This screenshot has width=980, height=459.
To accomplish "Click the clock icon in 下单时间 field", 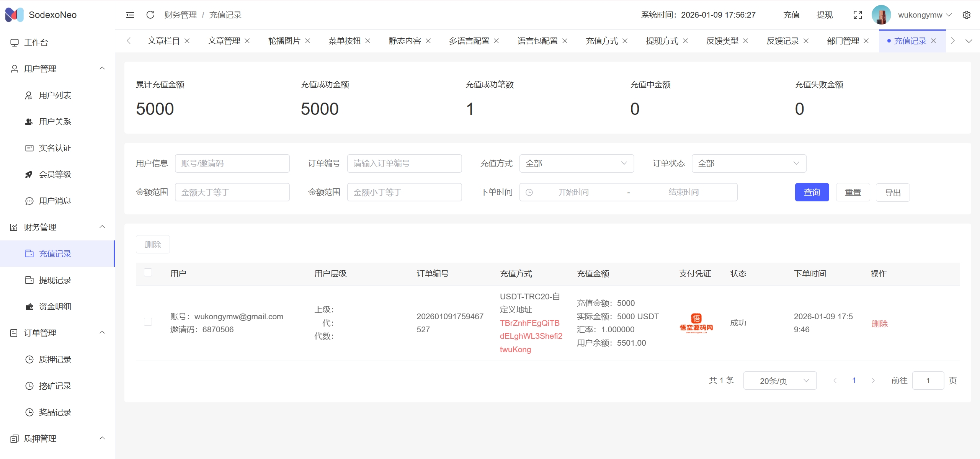I will click(529, 193).
